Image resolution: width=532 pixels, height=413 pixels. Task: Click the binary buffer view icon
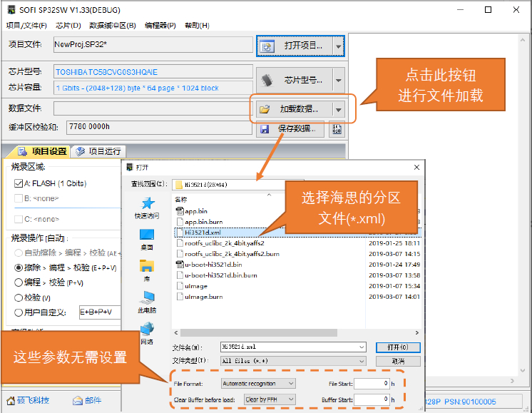tap(337, 129)
